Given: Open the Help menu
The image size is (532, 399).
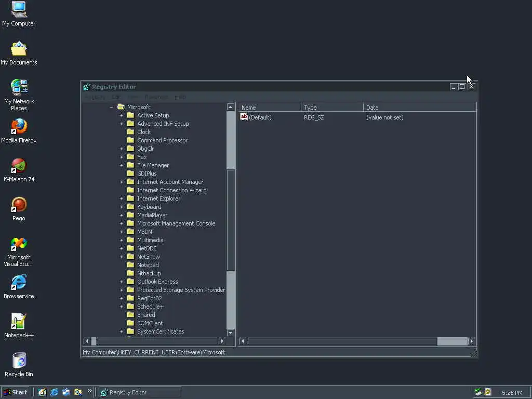Looking at the screenshot, I should tap(180, 97).
